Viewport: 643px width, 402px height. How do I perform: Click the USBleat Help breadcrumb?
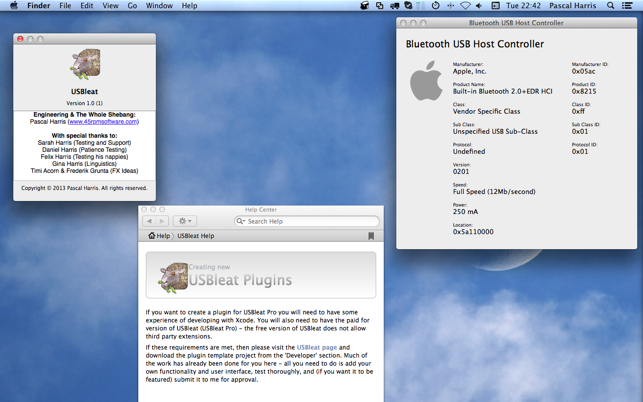point(196,236)
